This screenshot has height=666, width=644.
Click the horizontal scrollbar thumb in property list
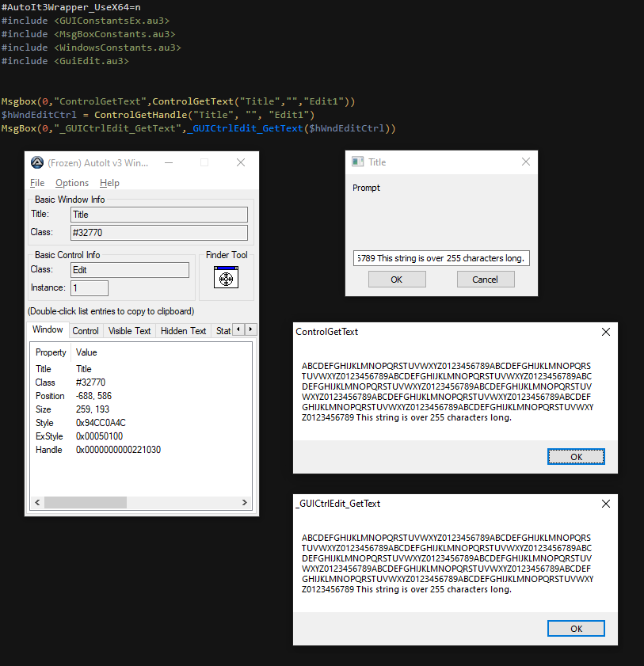86,503
